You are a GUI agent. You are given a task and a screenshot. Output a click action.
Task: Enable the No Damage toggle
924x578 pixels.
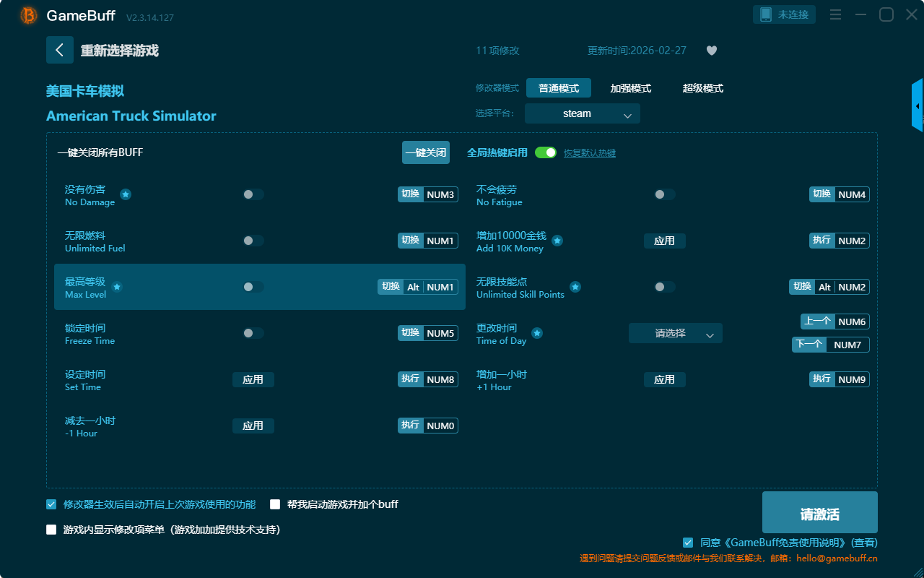tap(253, 194)
